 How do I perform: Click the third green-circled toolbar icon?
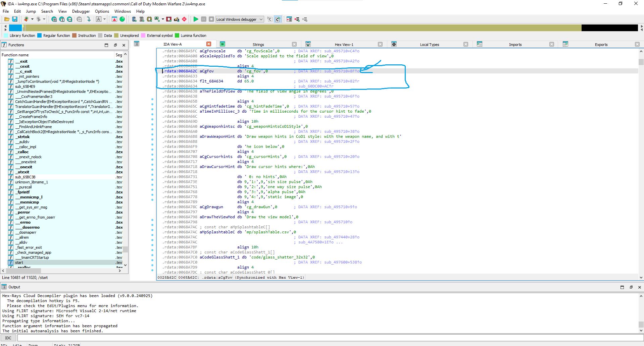[69, 19]
